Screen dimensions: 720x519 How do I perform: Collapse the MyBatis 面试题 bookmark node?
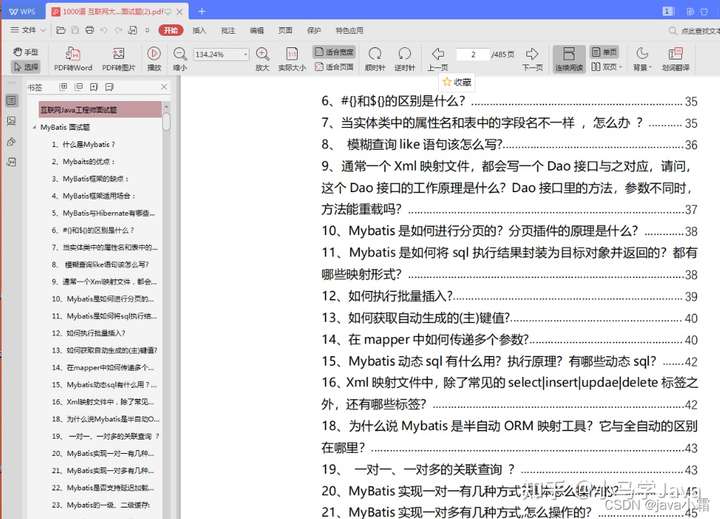34,127
